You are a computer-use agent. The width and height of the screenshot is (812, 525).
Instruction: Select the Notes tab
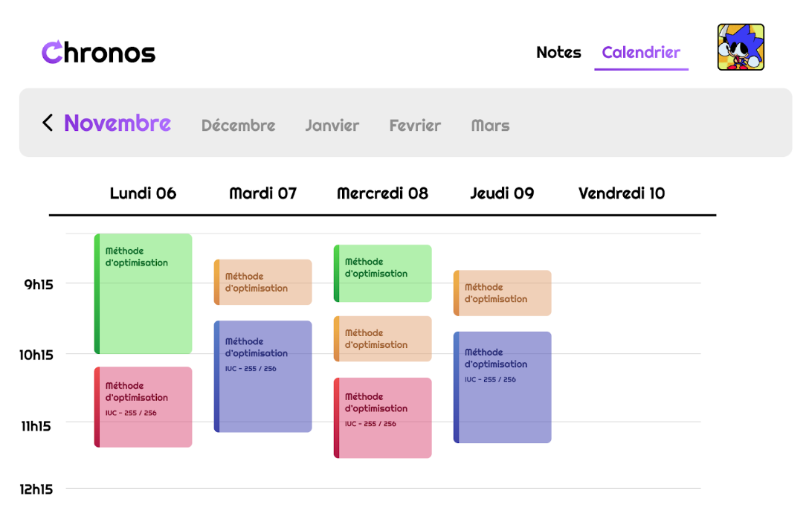pos(558,52)
